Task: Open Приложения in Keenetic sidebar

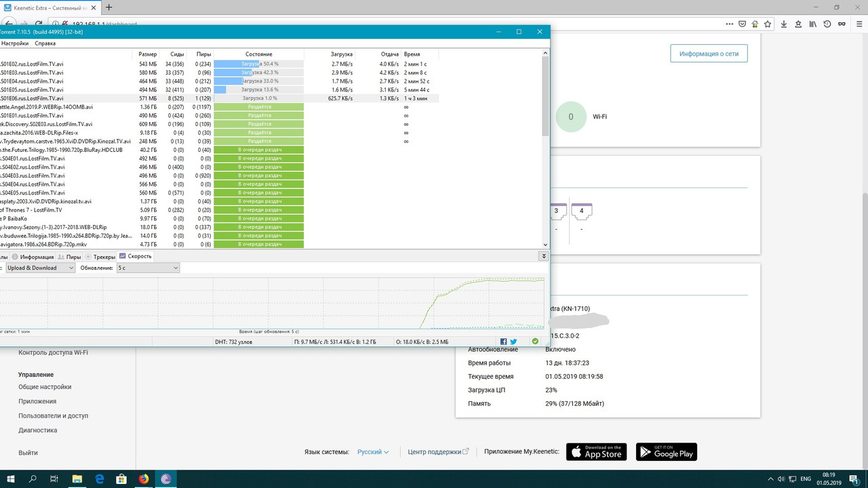Action: click(37, 401)
